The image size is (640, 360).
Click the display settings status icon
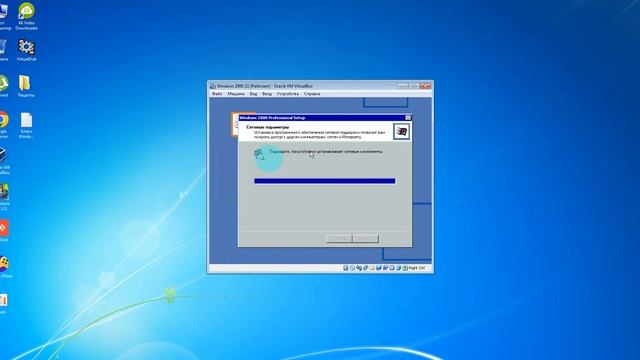385,268
